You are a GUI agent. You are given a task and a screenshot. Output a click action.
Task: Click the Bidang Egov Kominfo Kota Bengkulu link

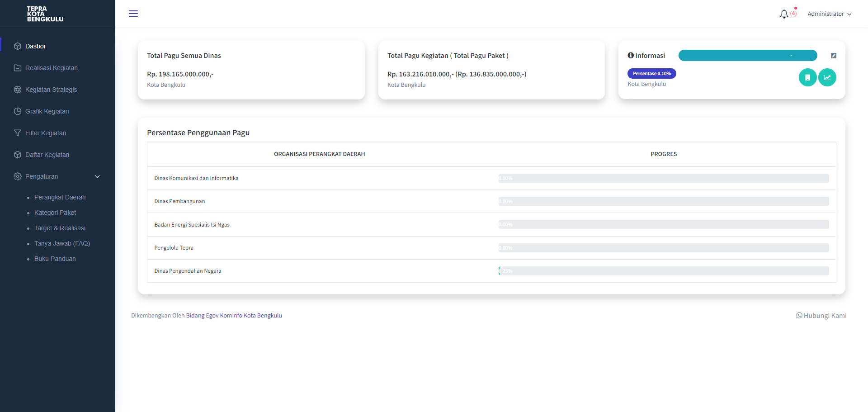[234, 316]
